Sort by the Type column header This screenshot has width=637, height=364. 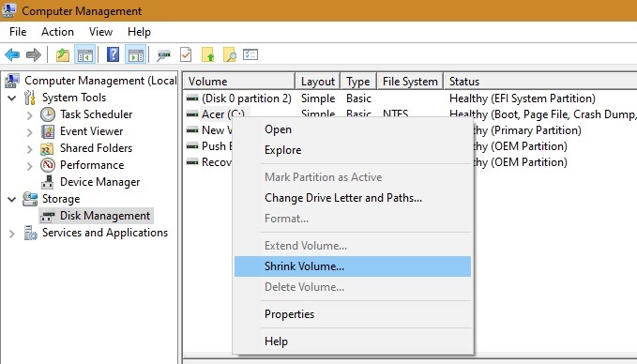358,82
